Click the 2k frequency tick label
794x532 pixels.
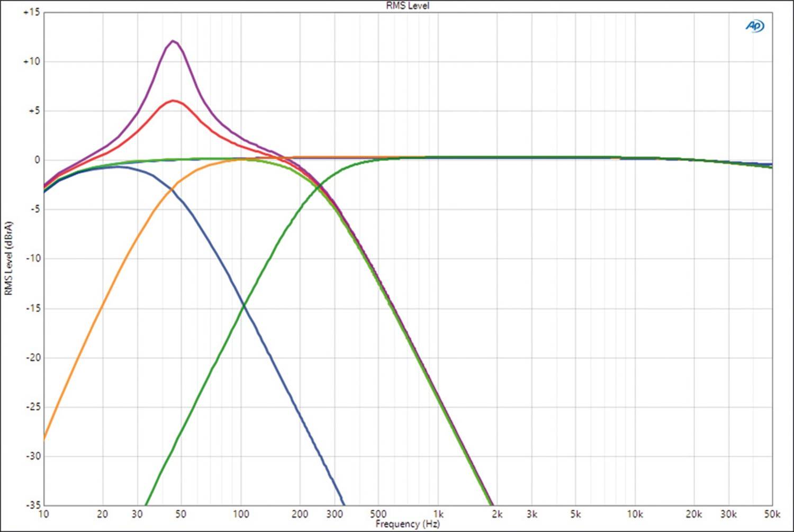click(497, 514)
